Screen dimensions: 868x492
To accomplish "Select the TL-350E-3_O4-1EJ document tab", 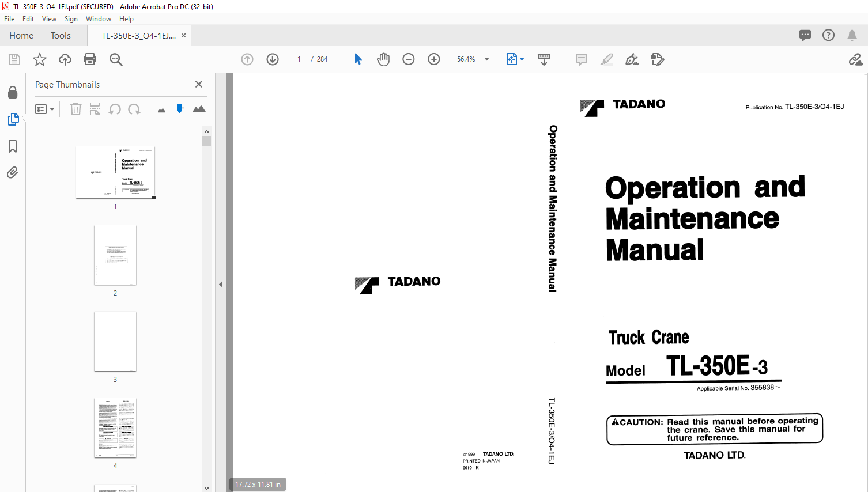I will (x=139, y=36).
